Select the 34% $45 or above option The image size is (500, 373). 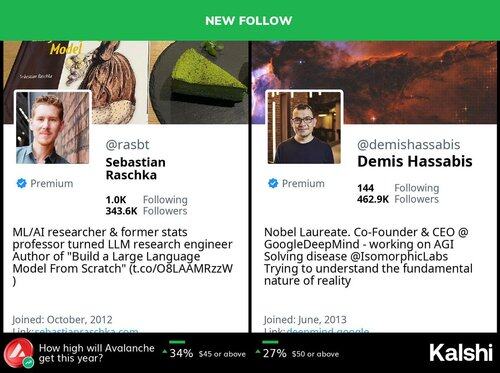[x=204, y=353]
